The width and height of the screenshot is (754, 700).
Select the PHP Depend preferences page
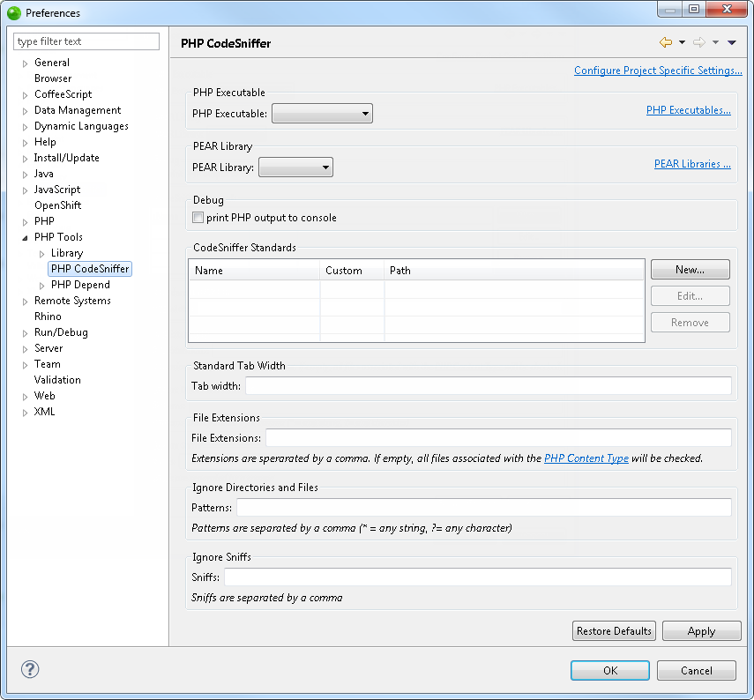pyautogui.click(x=80, y=284)
